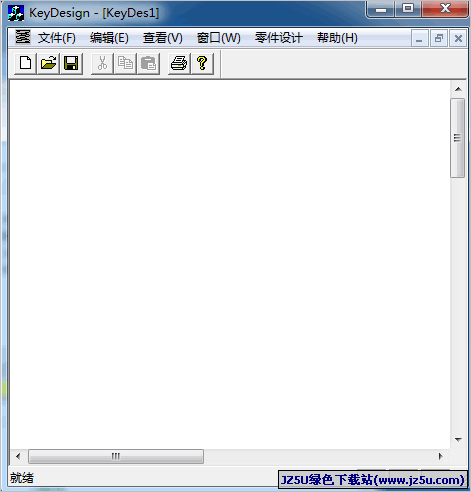Close the KeyDes1 child document
Screen dimensions: 471x492
point(458,39)
